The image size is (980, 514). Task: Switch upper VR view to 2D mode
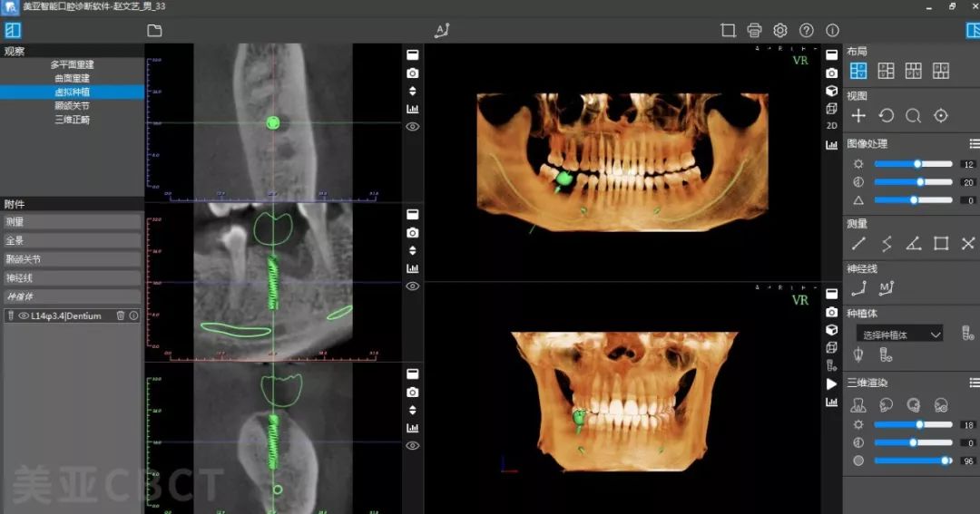point(831,126)
